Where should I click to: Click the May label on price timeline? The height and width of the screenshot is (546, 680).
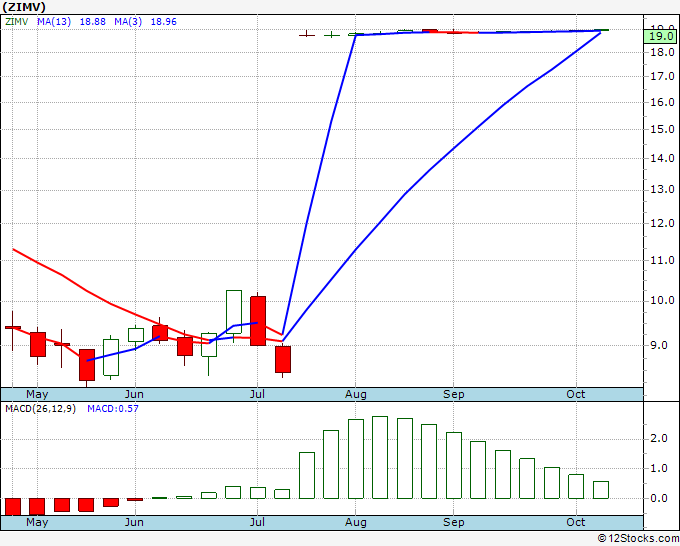click(x=37, y=395)
